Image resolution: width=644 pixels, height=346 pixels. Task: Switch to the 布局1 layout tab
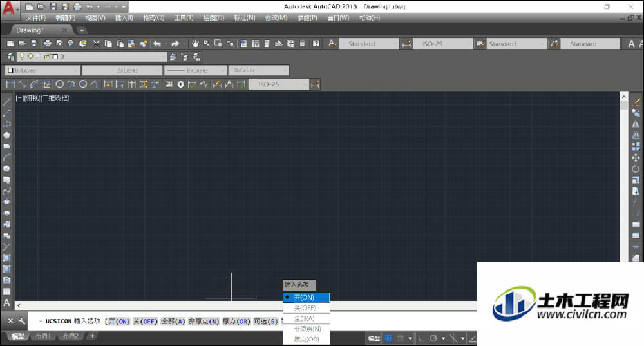tap(43, 336)
